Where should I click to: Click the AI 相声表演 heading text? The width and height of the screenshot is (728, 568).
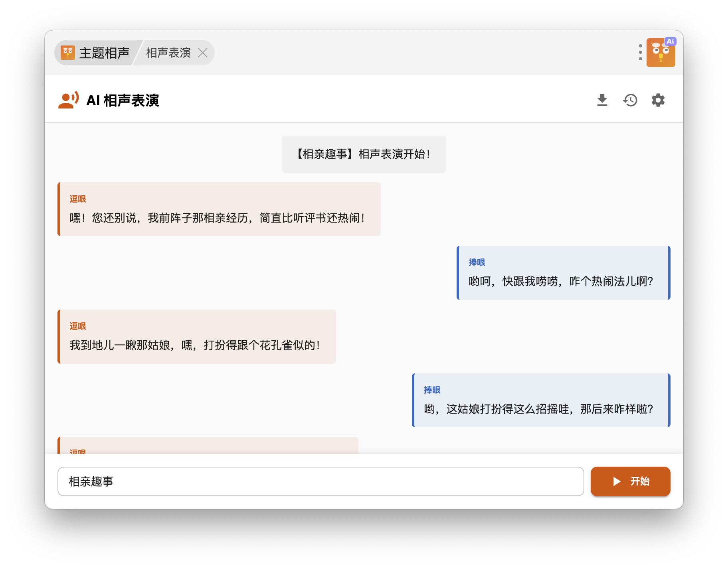pyautogui.click(x=123, y=101)
